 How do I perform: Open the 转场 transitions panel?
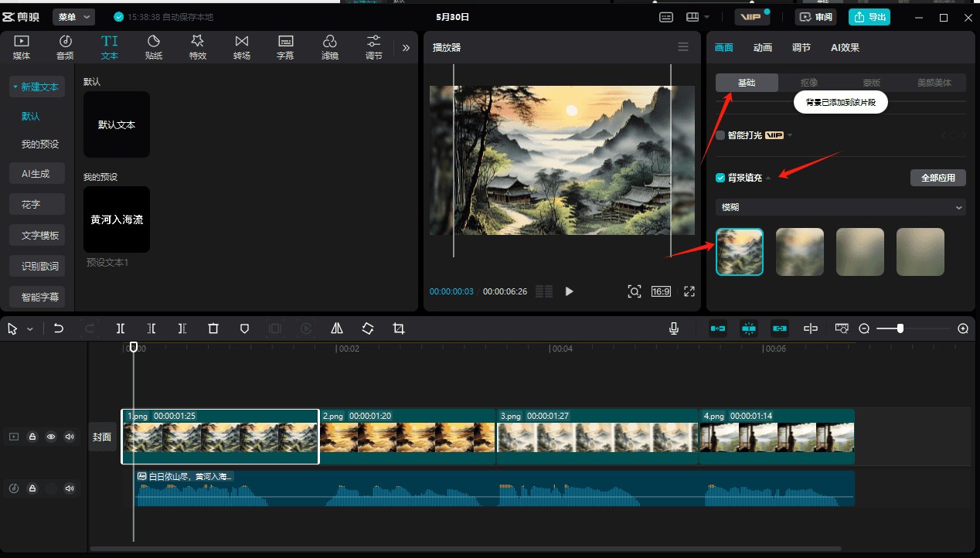click(x=242, y=47)
